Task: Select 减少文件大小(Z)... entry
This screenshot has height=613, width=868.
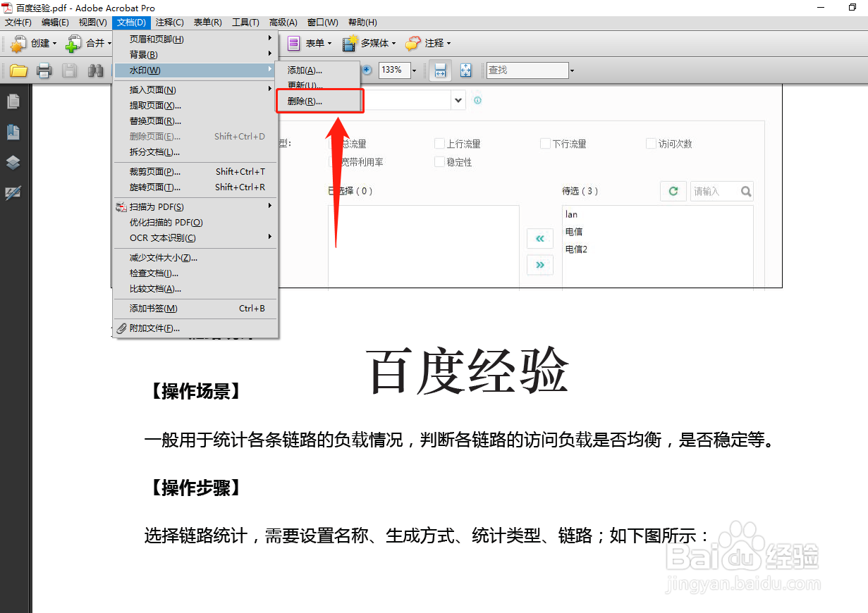Action: (x=195, y=257)
